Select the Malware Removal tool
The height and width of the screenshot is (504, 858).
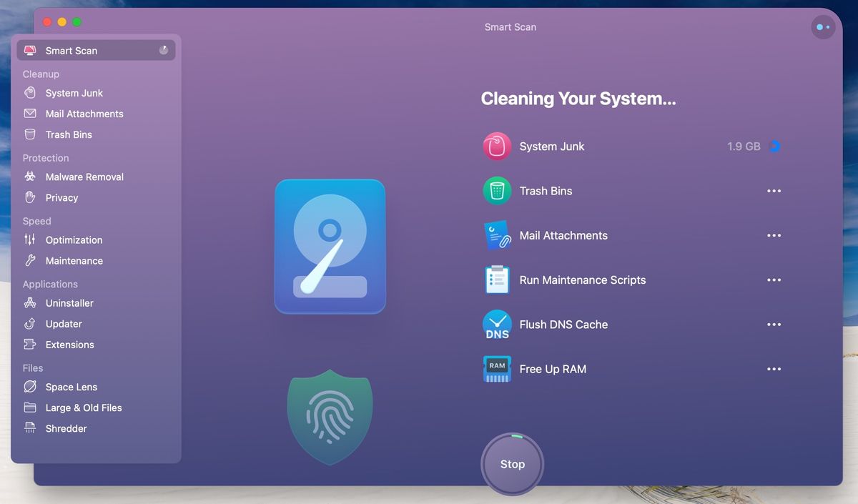[x=86, y=177]
